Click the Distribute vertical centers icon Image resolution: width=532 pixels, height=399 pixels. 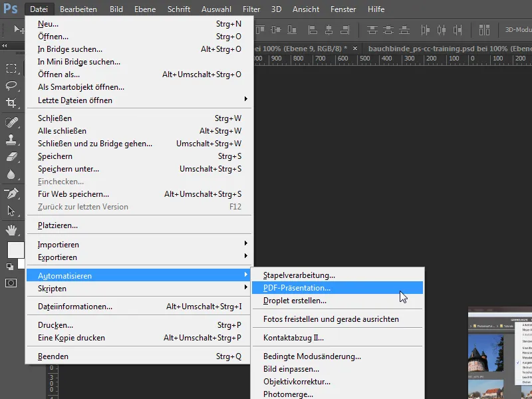coord(388,30)
